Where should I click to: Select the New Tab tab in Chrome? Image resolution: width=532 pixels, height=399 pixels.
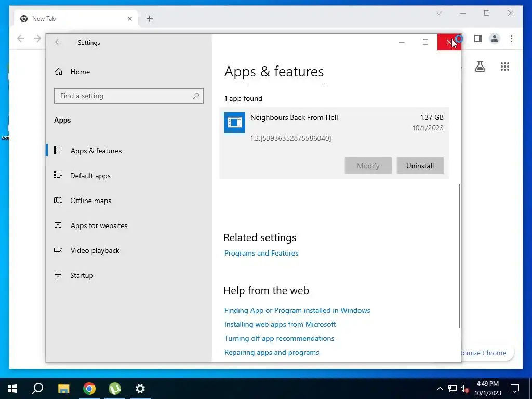click(x=76, y=19)
